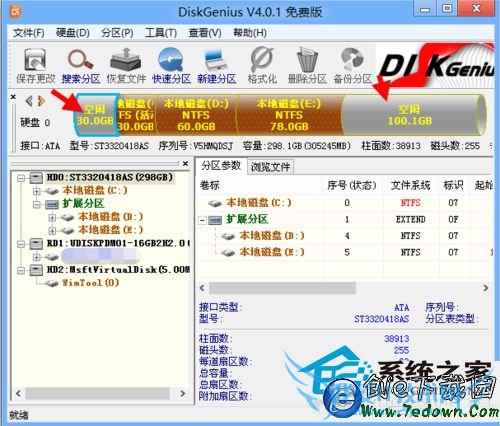Go to previous disk with left arrow
This screenshot has height=426, width=500.
tap(29, 101)
